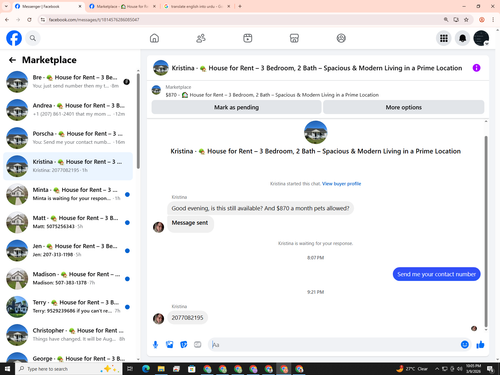Image resolution: width=500 pixels, height=375 pixels.
Task: Open the Bre conversation
Action: point(68,82)
